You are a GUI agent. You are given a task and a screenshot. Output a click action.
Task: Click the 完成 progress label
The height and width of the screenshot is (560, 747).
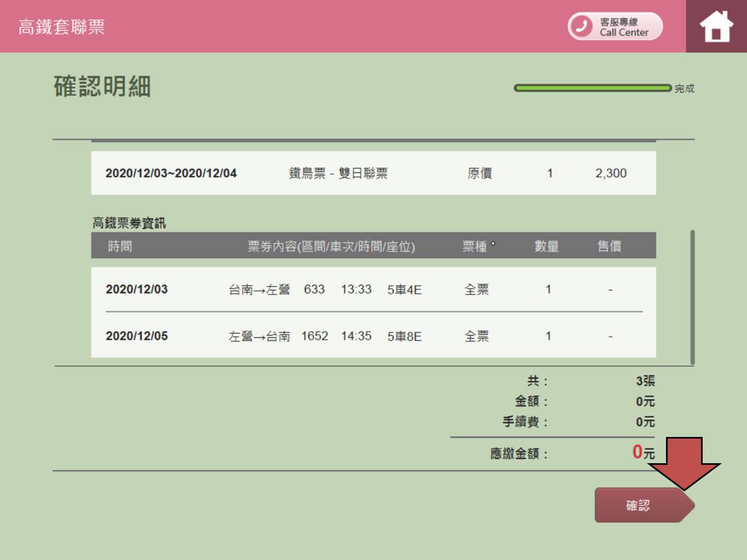tap(684, 88)
